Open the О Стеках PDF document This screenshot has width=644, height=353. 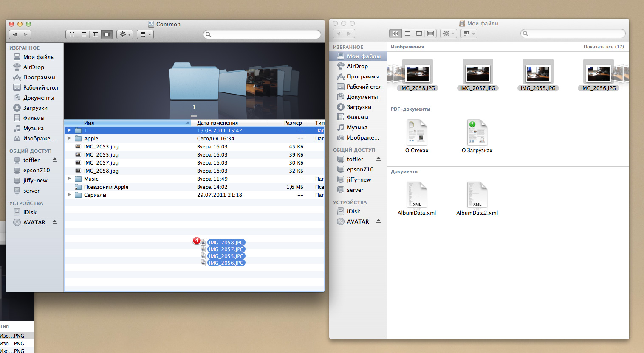[x=417, y=133]
